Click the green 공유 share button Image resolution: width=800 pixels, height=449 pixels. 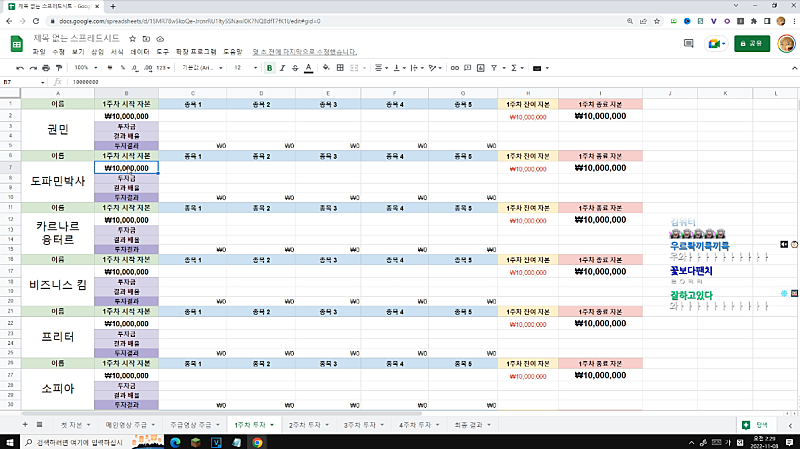click(x=753, y=43)
